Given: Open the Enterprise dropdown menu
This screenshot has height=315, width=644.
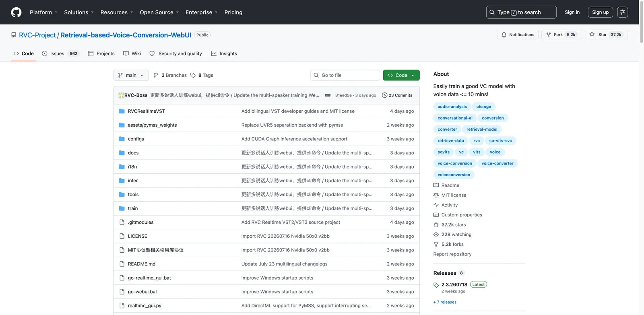Looking at the screenshot, I should (x=202, y=12).
